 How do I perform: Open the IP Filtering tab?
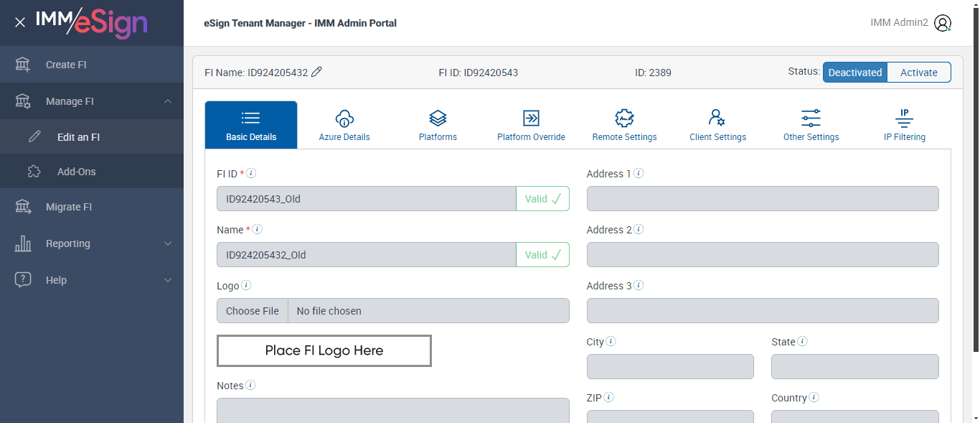point(904,125)
